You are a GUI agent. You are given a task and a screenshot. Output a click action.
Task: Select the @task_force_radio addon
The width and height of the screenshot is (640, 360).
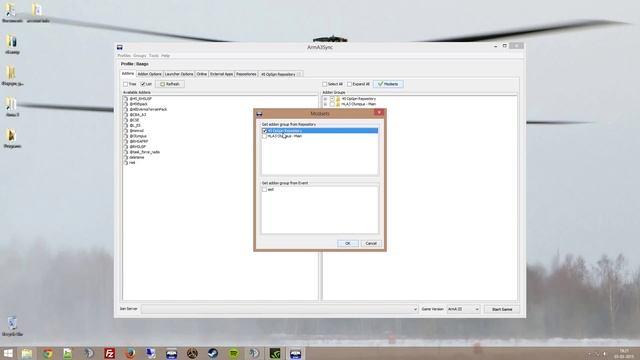click(x=144, y=152)
